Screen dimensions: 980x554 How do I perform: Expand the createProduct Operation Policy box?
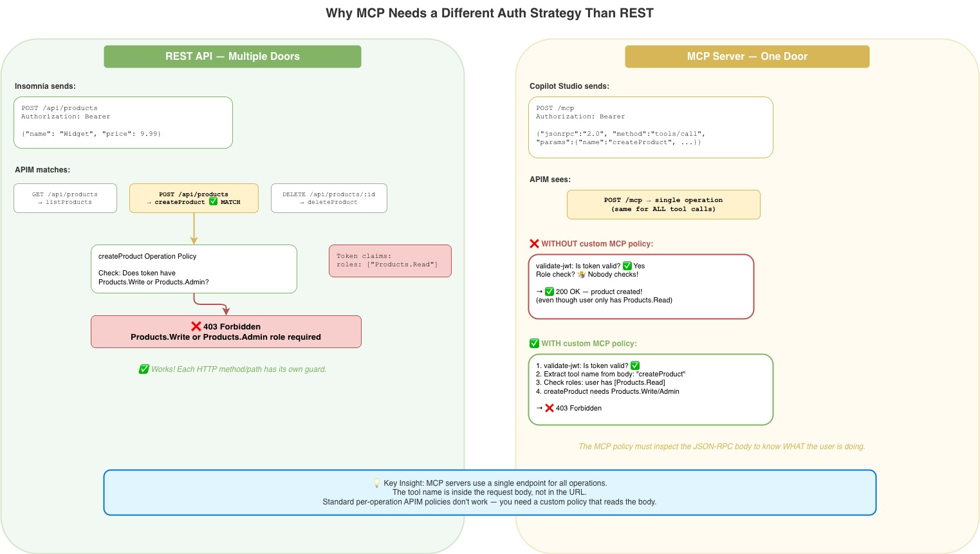pos(194,269)
